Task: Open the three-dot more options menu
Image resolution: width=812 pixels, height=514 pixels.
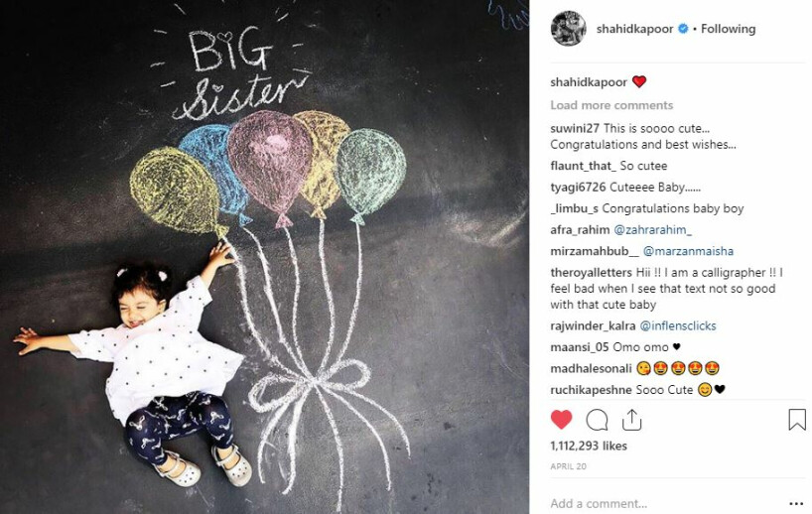Action: 796,504
